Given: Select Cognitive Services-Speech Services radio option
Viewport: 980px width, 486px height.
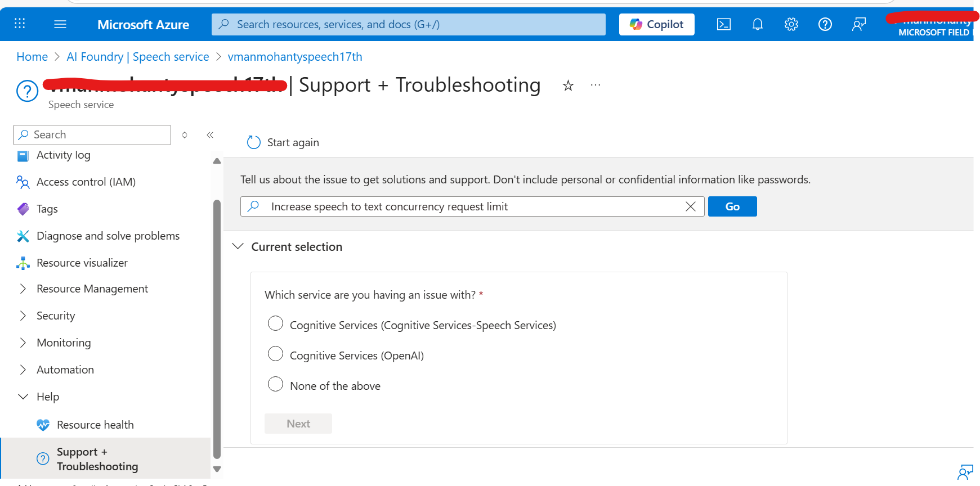Looking at the screenshot, I should coord(275,323).
